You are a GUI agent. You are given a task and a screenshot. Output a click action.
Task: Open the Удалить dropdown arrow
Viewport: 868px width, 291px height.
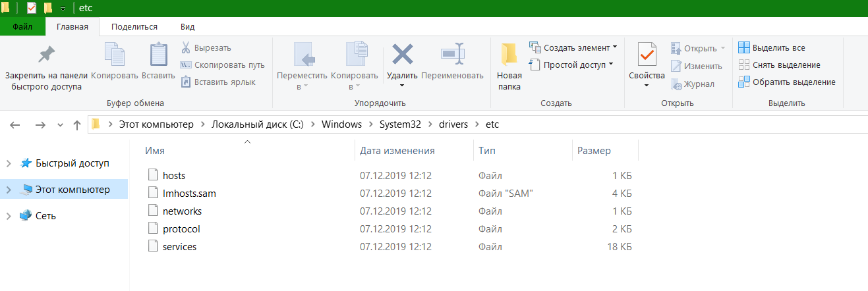tap(402, 86)
